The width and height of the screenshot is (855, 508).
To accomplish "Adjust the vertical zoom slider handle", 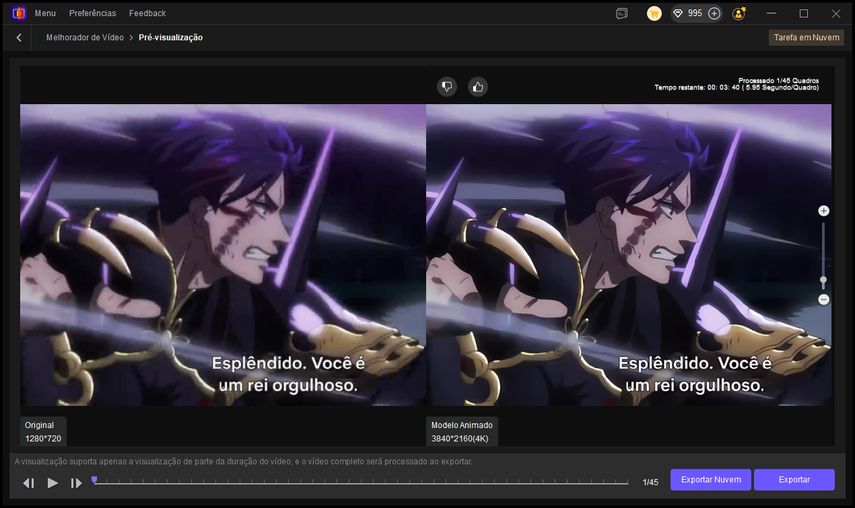I will [823, 280].
